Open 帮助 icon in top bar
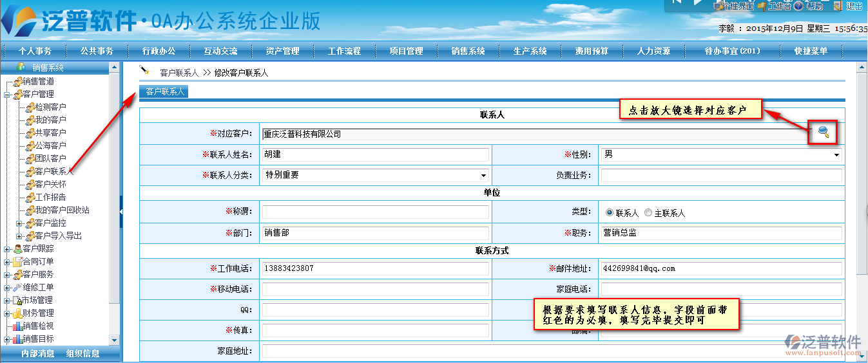The height and width of the screenshot is (363, 868). (x=798, y=6)
